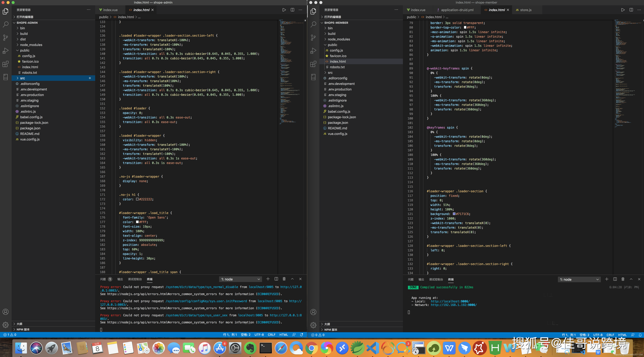Screen dimensions: 644x357
Task: Click CRLF in left status bar
Action: pyautogui.click(x=272, y=335)
